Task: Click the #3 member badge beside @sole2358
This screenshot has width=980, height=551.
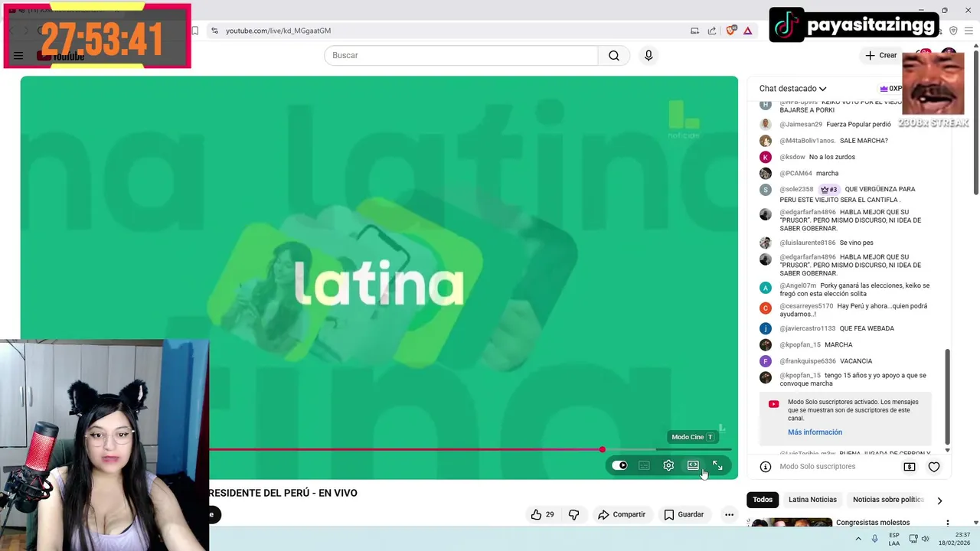Action: (x=828, y=190)
